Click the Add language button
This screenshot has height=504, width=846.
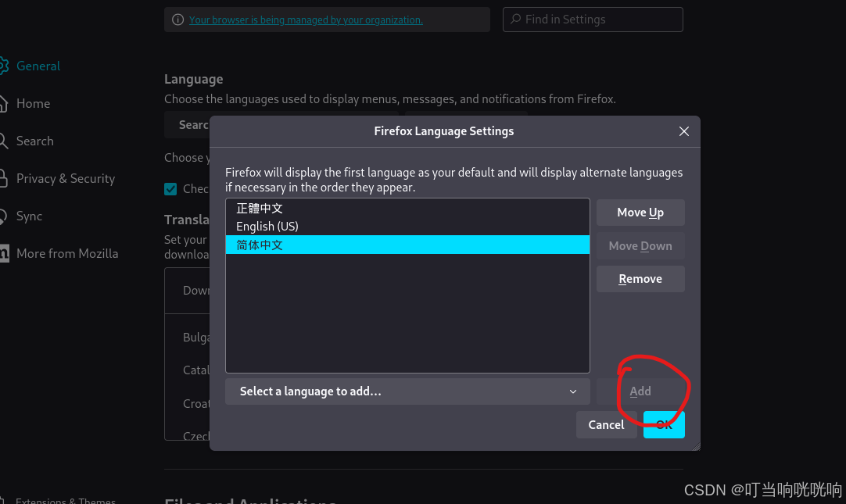(640, 391)
